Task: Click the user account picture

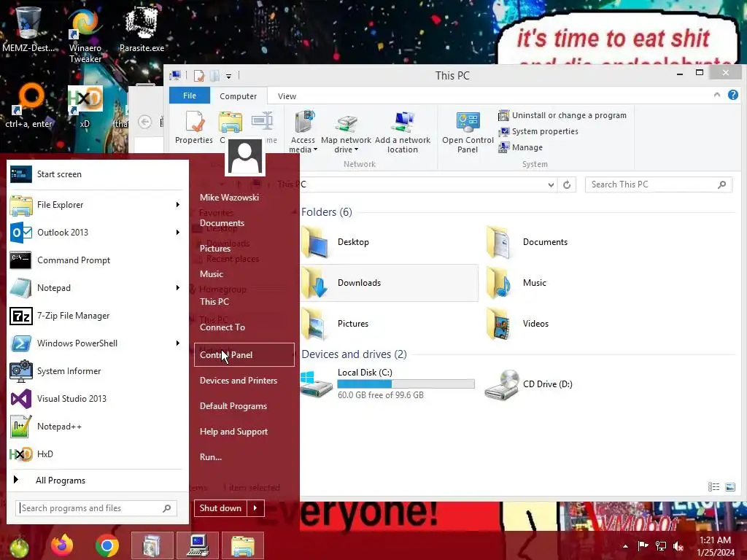Action: click(245, 157)
